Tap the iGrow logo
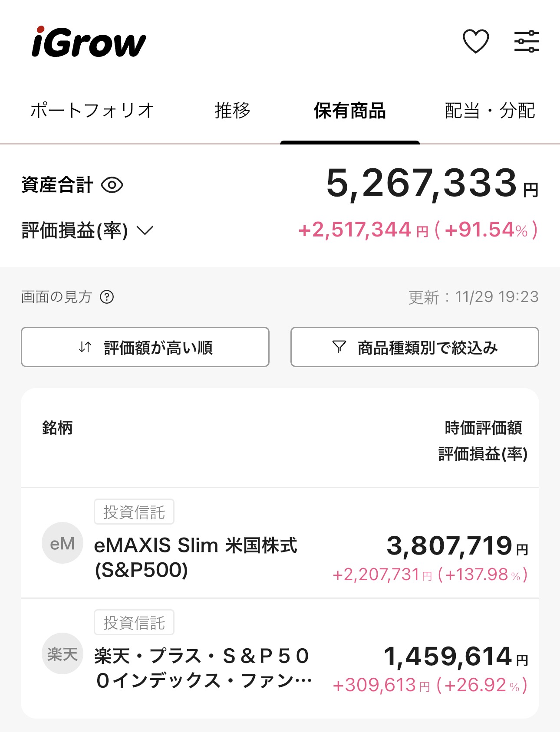 click(x=89, y=42)
